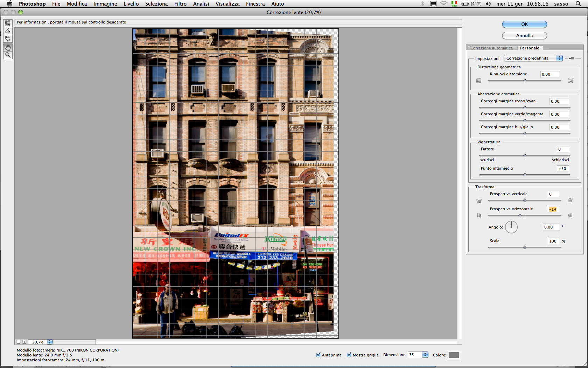This screenshot has height=368, width=588.
Task: Select the Zoom magnifier tool
Action: 8,55
